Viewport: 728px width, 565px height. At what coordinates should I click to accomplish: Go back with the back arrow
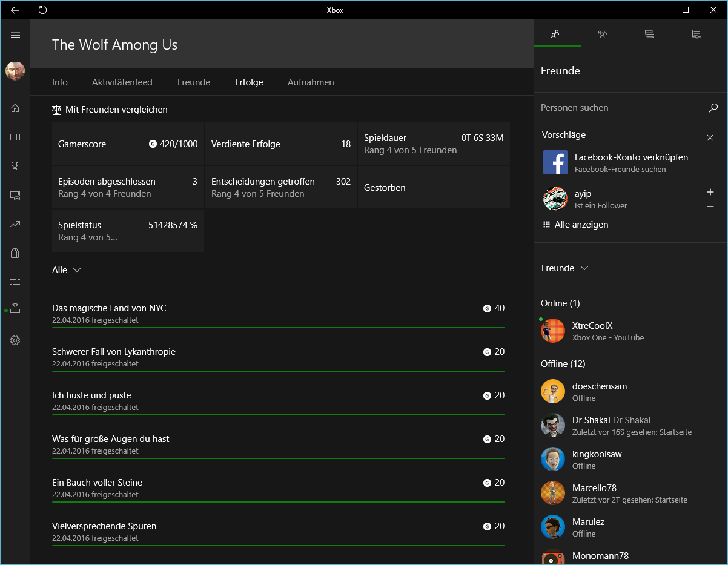pos(15,10)
